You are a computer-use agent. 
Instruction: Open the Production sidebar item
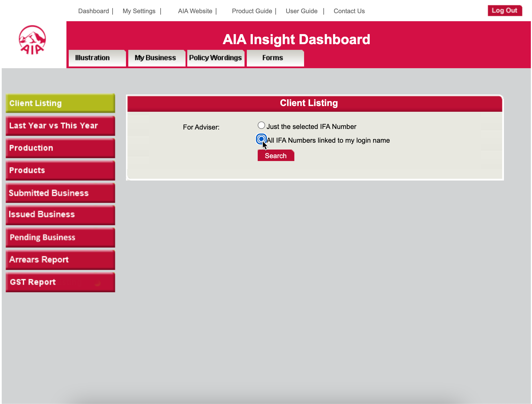[60, 148]
